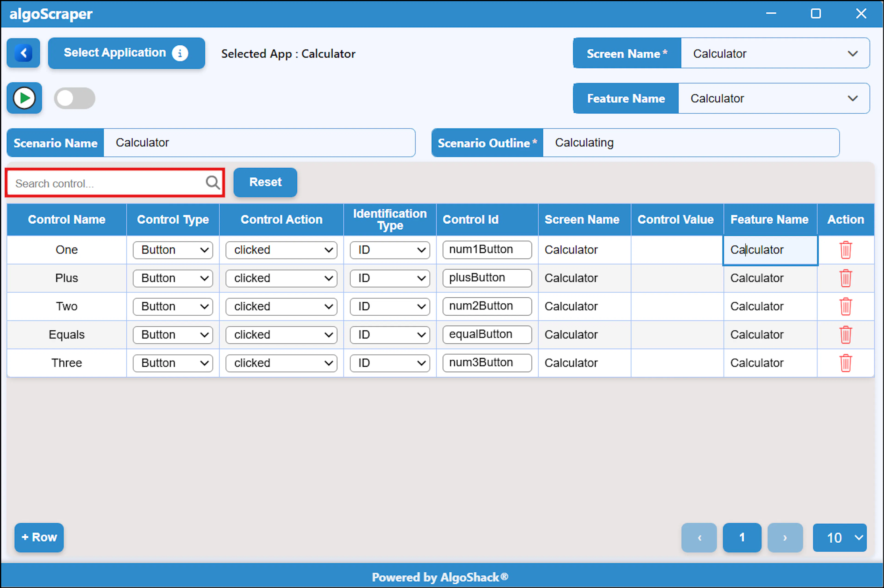Click the Select Application button
This screenshot has width=884, height=588.
coord(126,53)
